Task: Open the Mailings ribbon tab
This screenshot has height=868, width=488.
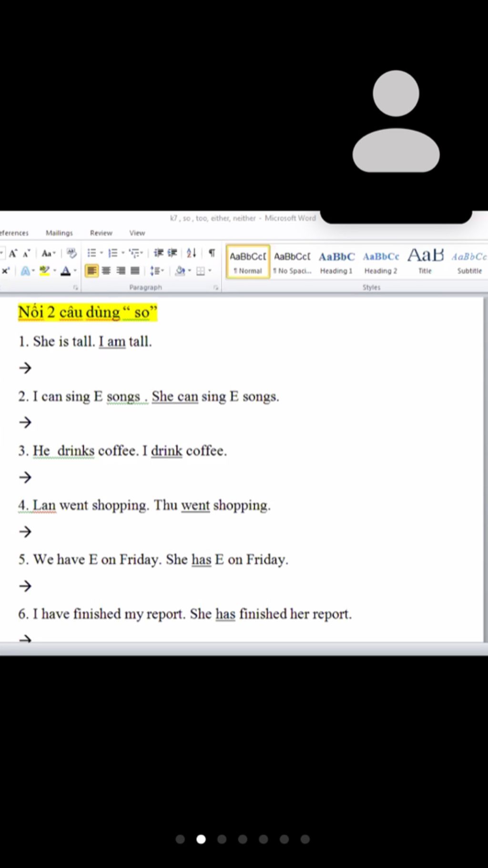Action: click(59, 233)
